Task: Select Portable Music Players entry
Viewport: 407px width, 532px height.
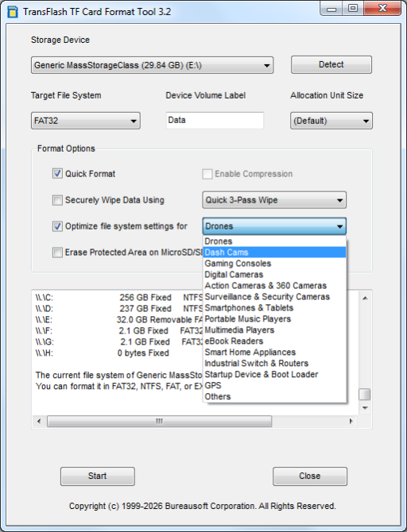Action: (274, 319)
